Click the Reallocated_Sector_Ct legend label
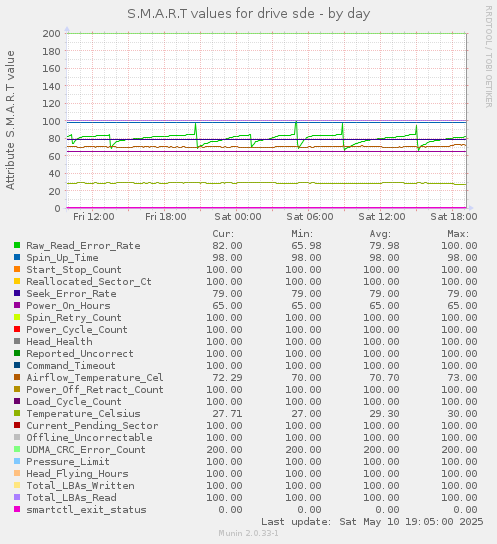The image size is (497, 544). coord(89,281)
